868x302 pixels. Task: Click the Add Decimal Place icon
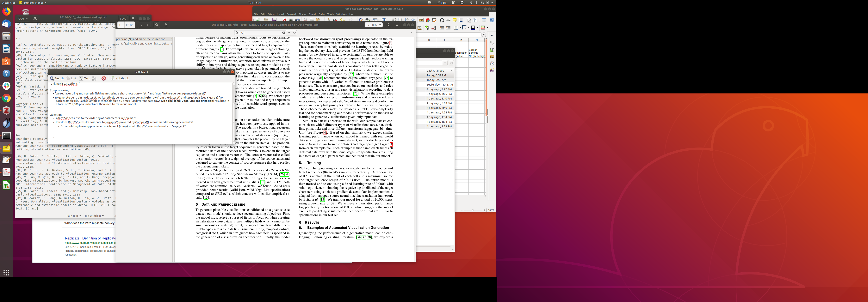(x=427, y=28)
